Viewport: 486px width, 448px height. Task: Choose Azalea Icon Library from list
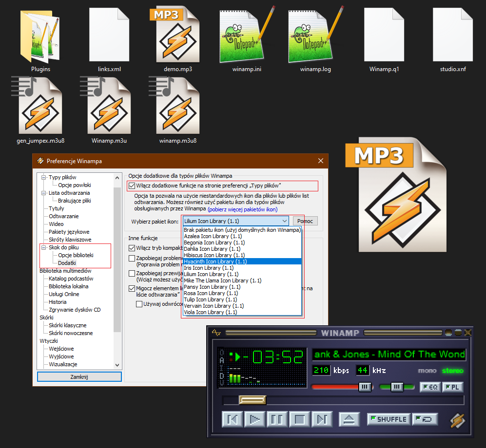point(242,236)
